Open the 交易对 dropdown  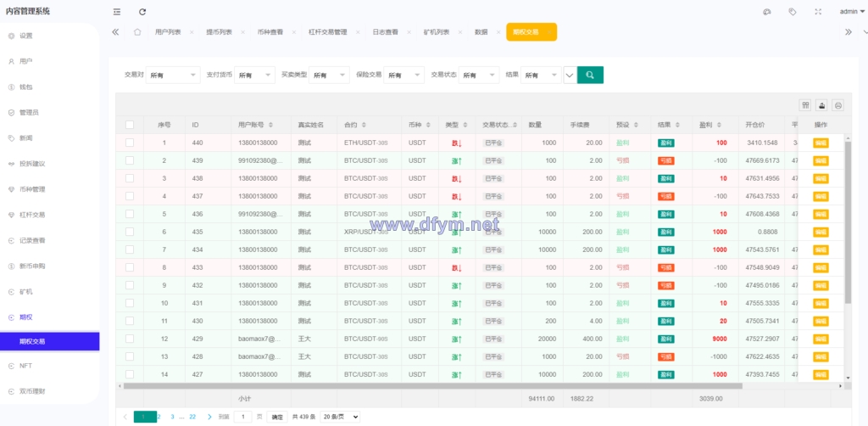pos(173,75)
